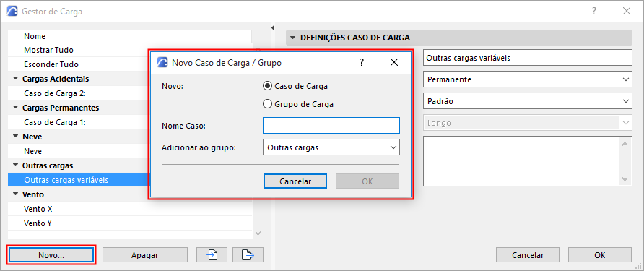
Task: Click the load list scrollbar down arrow
Action: 258,233
